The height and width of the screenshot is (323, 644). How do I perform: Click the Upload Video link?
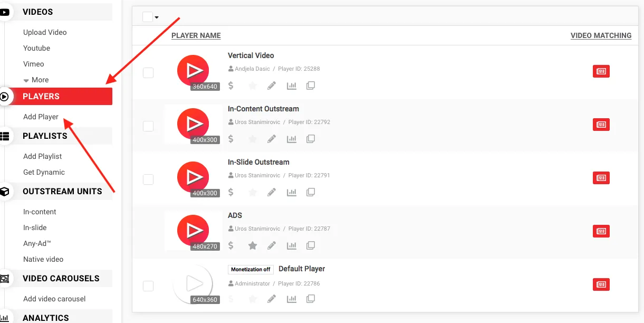(x=45, y=32)
